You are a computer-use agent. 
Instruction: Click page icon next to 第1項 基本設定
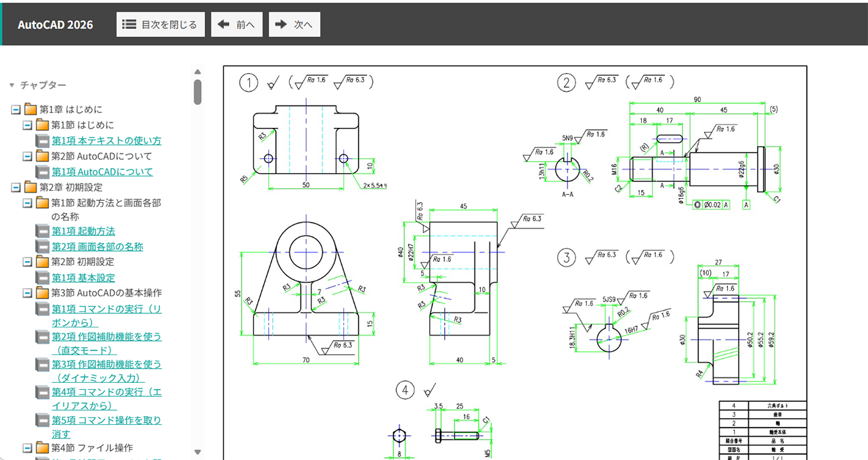click(x=43, y=278)
